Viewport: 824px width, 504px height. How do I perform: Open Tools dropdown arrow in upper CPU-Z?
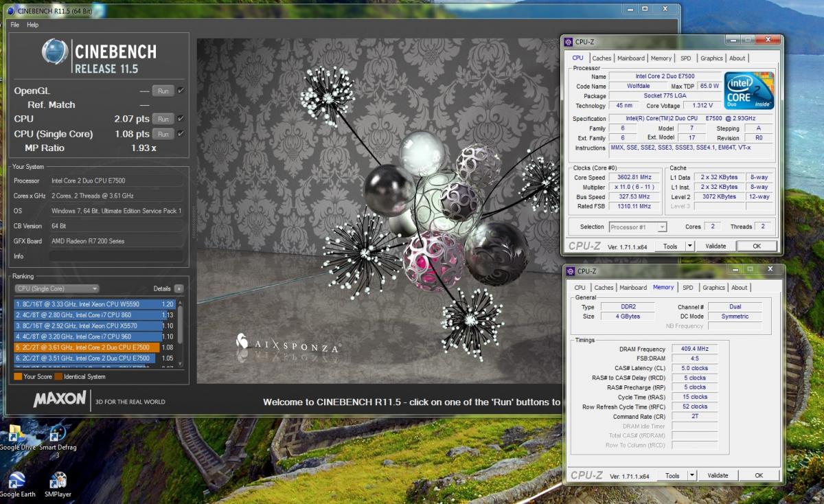pos(689,246)
